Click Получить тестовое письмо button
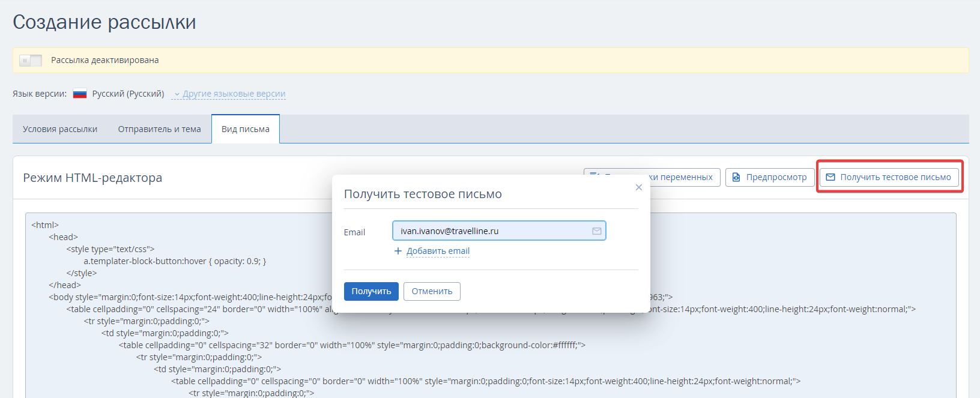This screenshot has height=398, width=980. [x=889, y=177]
